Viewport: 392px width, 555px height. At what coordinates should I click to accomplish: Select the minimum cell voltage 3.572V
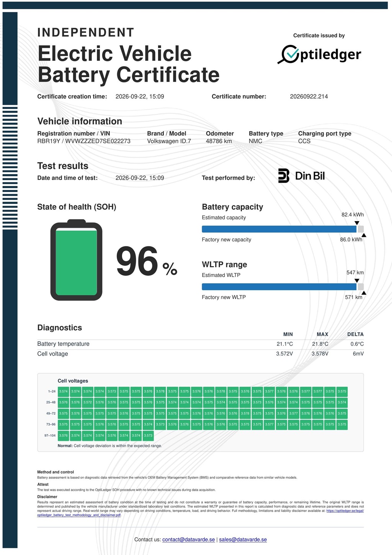[284, 354]
